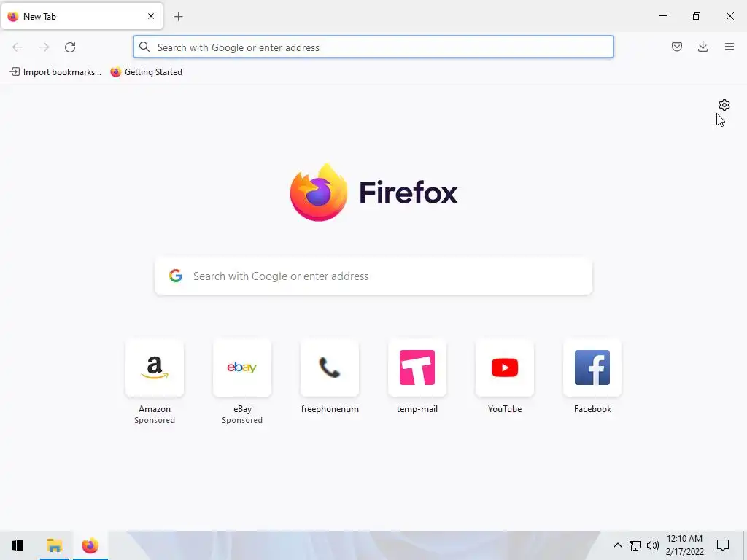Click Import bookmarks in the bookmarks toolbar
747x560 pixels.
[55, 72]
